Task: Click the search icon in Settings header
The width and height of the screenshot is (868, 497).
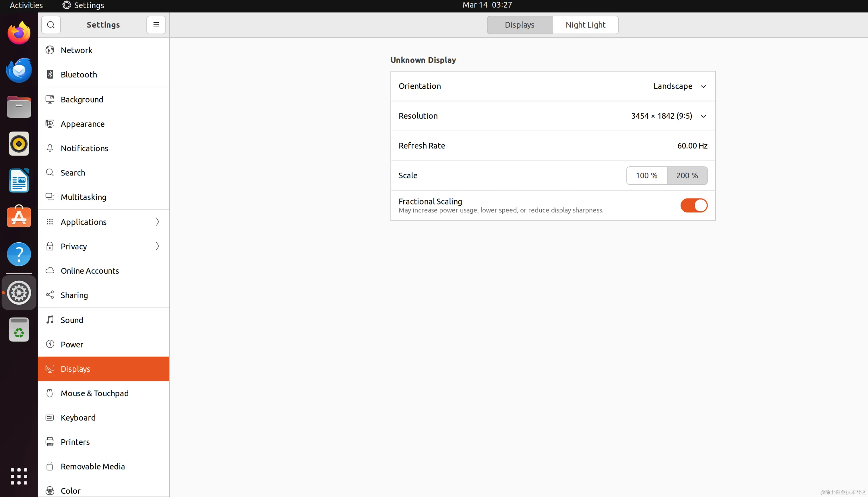Action: pos(51,25)
